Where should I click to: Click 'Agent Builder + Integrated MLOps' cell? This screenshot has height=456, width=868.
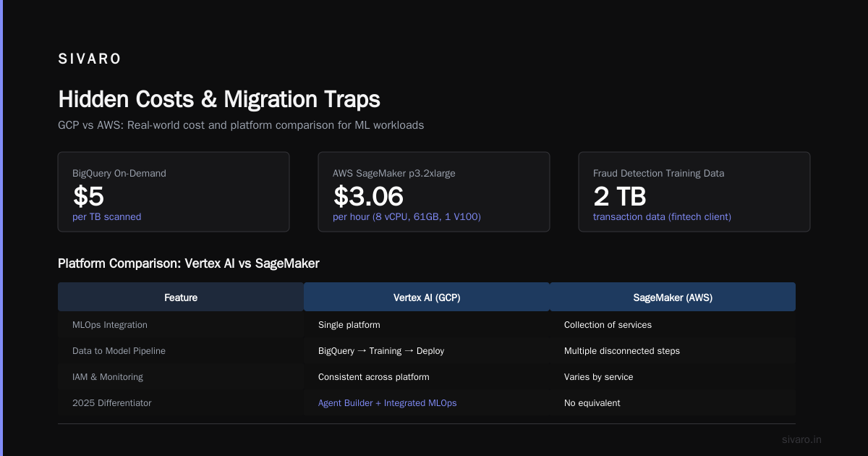pos(388,403)
